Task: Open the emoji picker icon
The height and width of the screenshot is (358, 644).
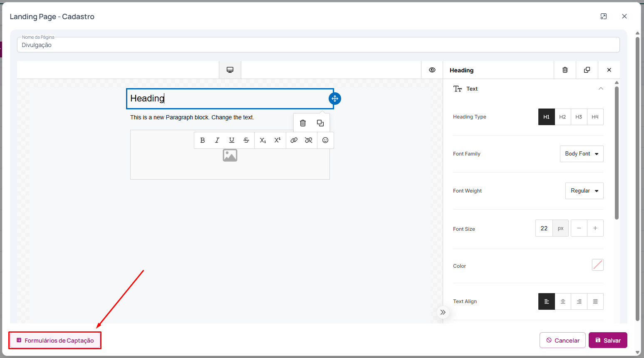Action: pos(325,140)
